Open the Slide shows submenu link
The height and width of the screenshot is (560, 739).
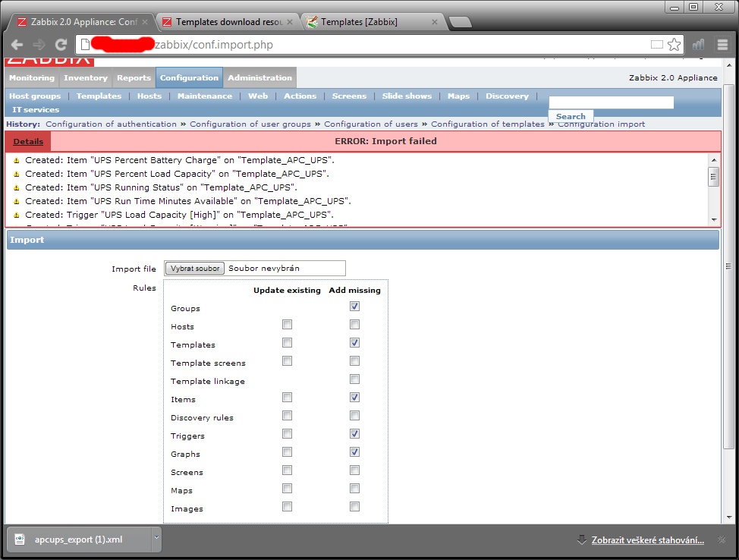[407, 96]
